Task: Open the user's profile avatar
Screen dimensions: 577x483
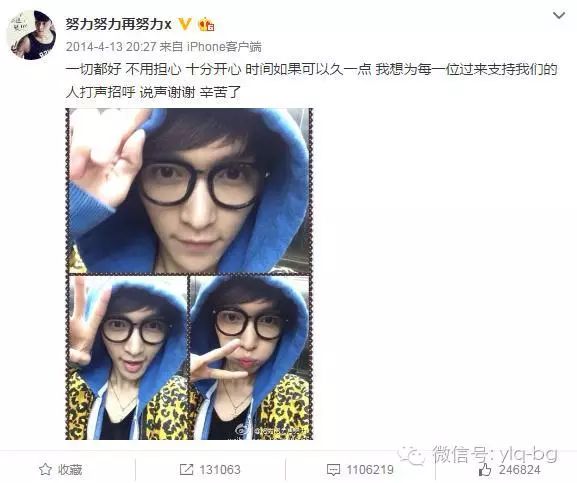Action: pyautogui.click(x=31, y=35)
